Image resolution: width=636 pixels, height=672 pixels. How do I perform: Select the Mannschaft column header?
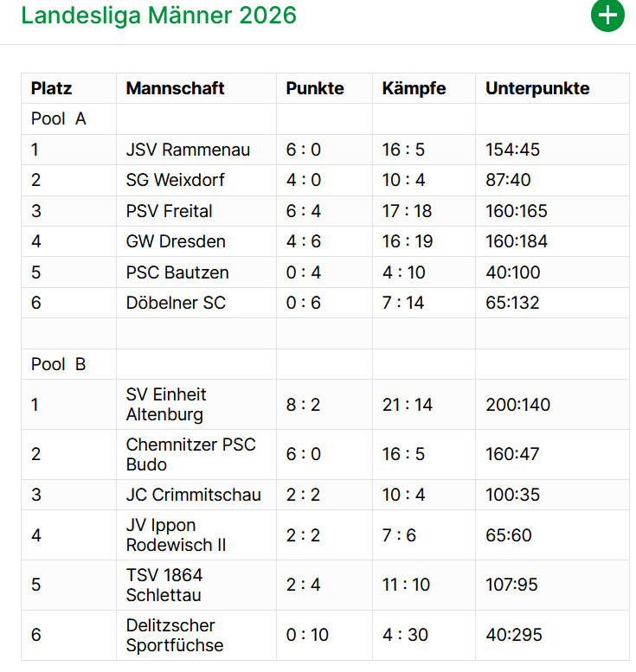(175, 88)
